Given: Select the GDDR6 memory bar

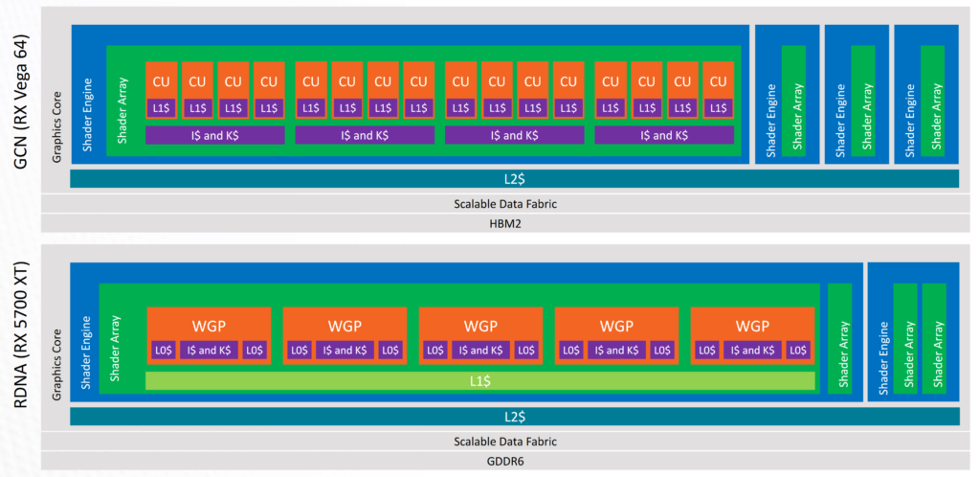Looking at the screenshot, I should click(505, 461).
